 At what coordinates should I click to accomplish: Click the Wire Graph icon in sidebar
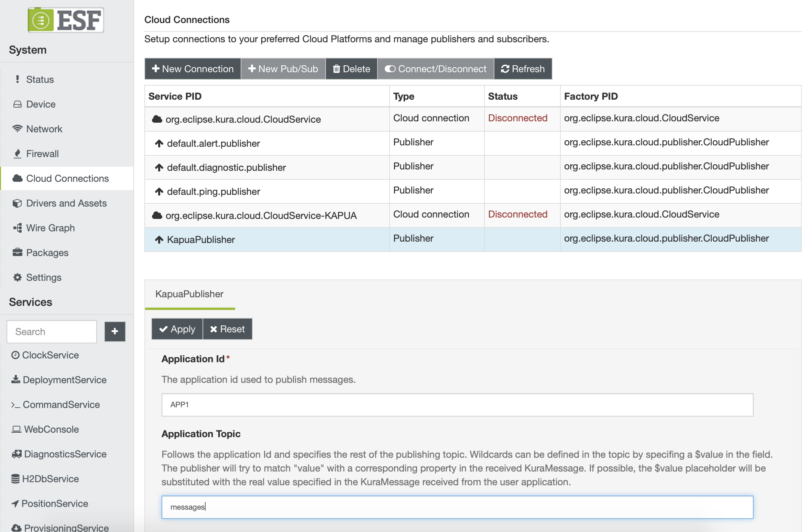click(x=17, y=228)
